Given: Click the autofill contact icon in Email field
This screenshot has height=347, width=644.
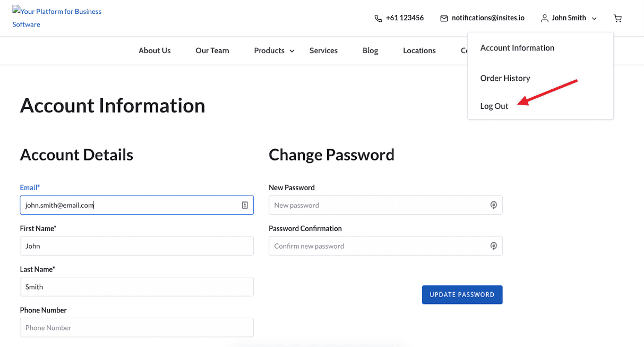Looking at the screenshot, I should 245,205.
